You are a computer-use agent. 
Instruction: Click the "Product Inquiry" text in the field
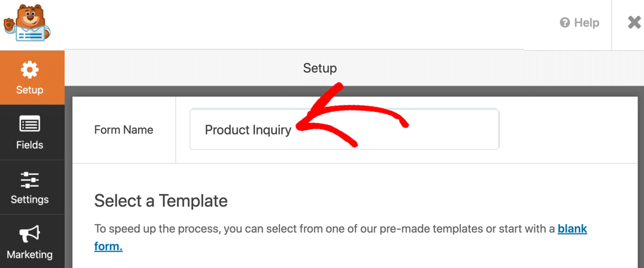pyautogui.click(x=248, y=130)
